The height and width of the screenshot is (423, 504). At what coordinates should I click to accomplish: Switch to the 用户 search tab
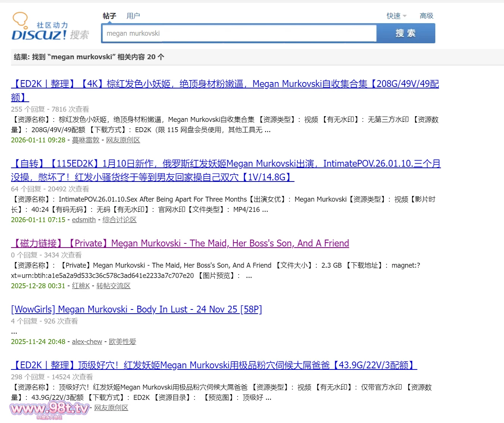click(x=133, y=16)
